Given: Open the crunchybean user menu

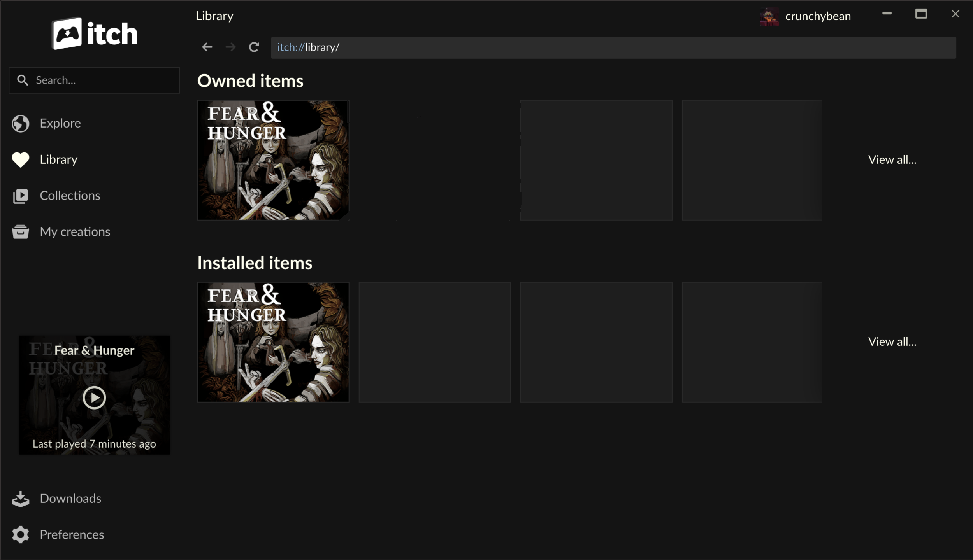Looking at the screenshot, I should [818, 16].
